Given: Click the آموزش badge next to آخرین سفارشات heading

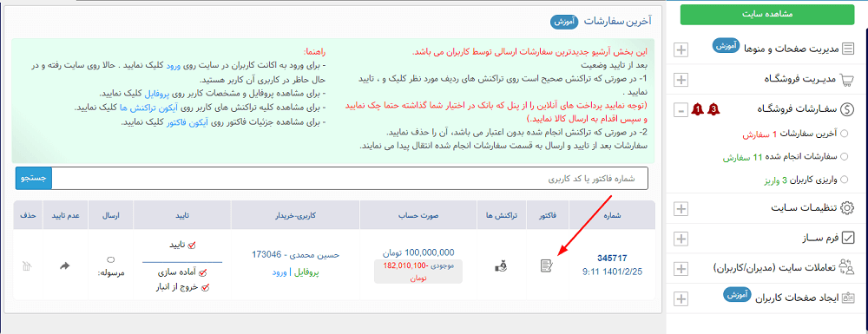Looking at the screenshot, I should coord(564,22).
